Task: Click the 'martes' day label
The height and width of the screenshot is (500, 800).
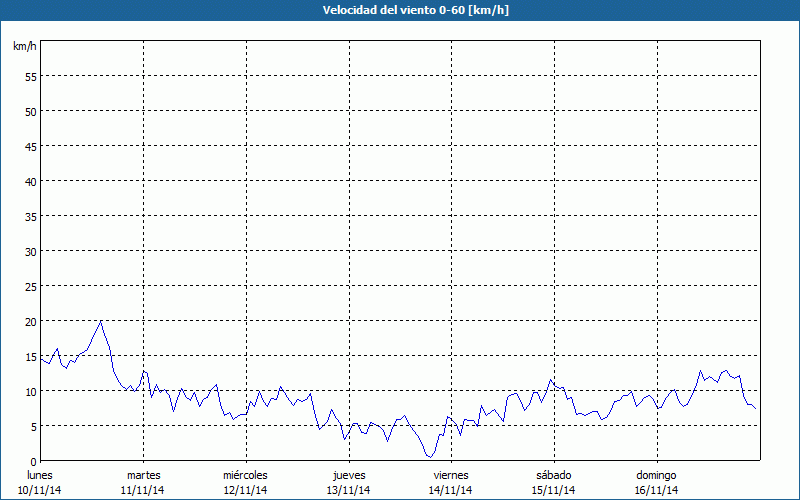Action: (x=143, y=475)
